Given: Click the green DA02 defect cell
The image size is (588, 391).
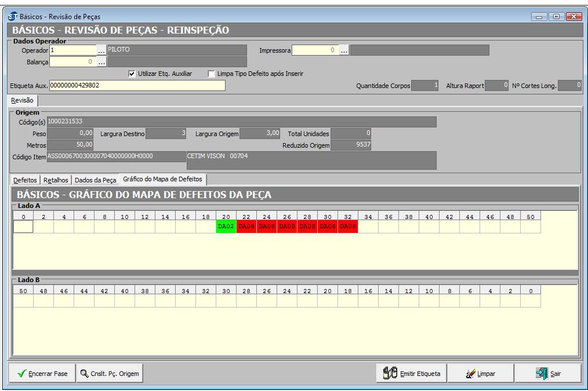Looking at the screenshot, I should tap(226, 226).
